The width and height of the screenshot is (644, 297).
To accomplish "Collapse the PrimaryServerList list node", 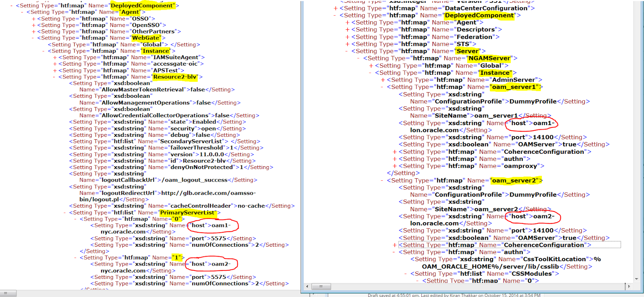I will pos(65,212).
